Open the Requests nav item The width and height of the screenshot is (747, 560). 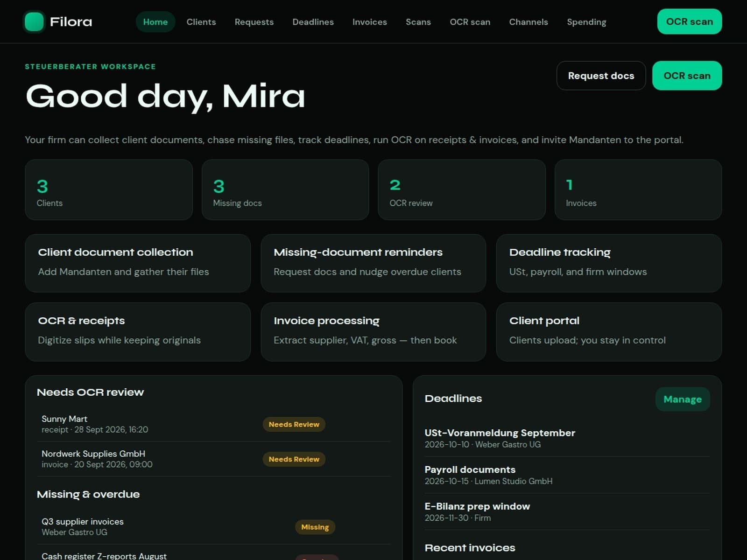pos(254,22)
